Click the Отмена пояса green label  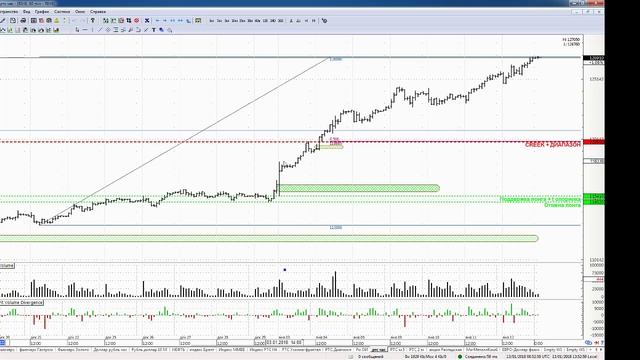point(562,205)
